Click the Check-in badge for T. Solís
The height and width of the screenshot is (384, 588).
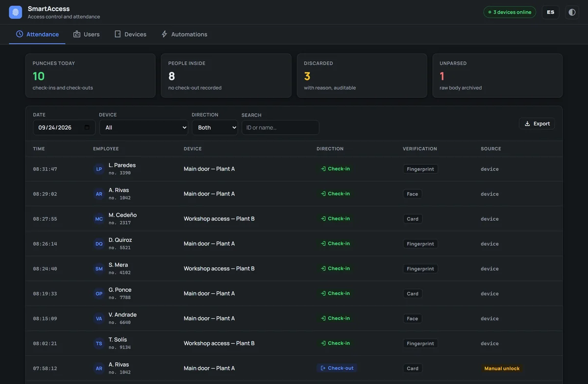coord(335,343)
